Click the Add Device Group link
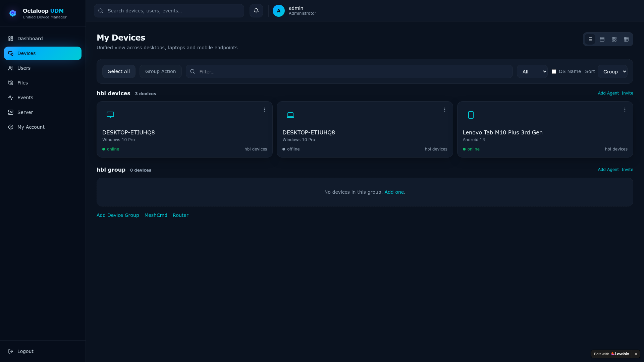This screenshot has width=644, height=362. [118, 215]
